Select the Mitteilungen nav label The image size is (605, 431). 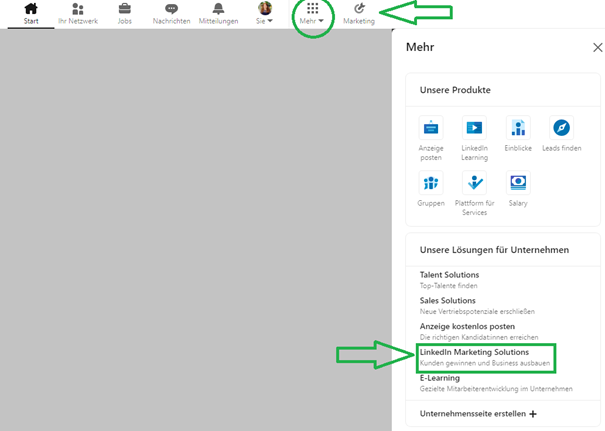coord(218,21)
